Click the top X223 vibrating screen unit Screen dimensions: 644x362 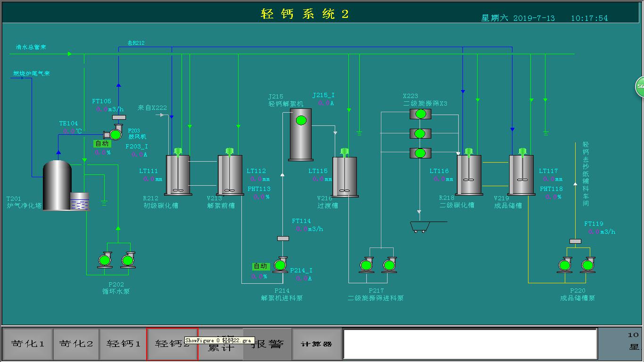coord(421,114)
